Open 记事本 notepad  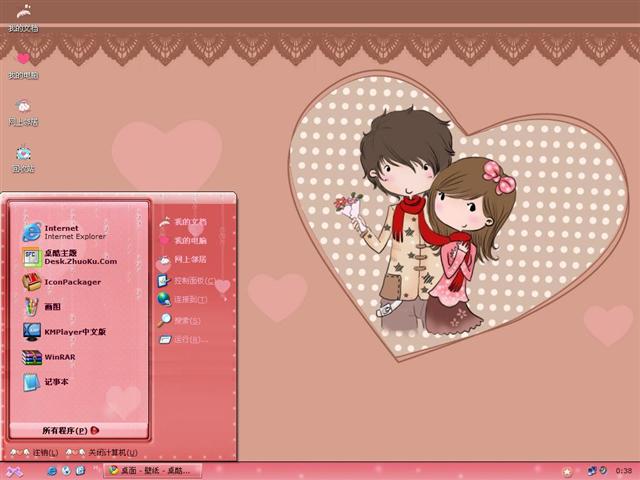46,382
